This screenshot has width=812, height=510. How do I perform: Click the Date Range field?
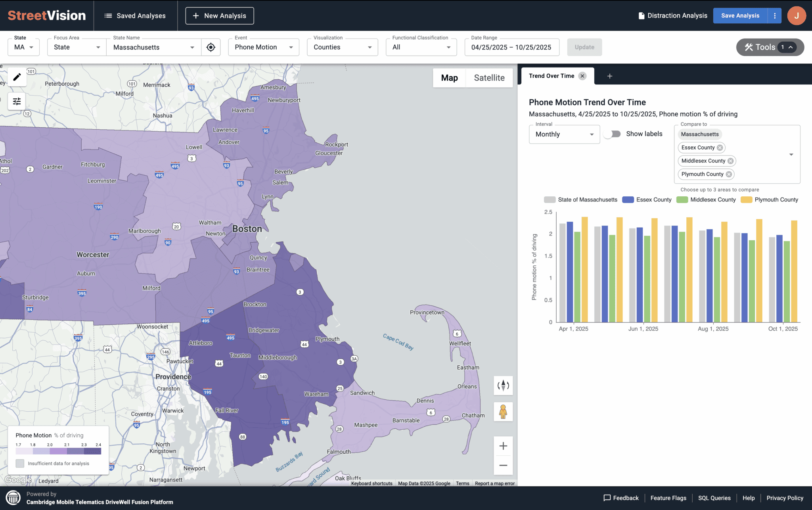(x=511, y=47)
